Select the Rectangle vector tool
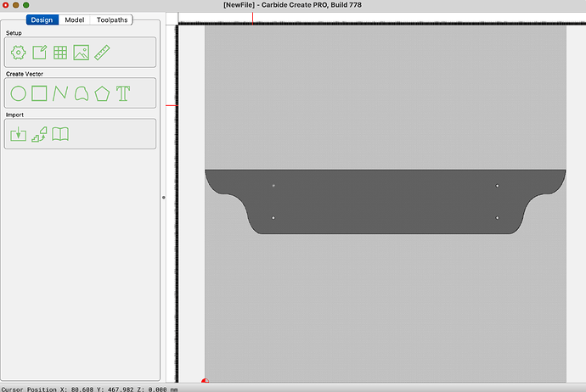 click(39, 93)
